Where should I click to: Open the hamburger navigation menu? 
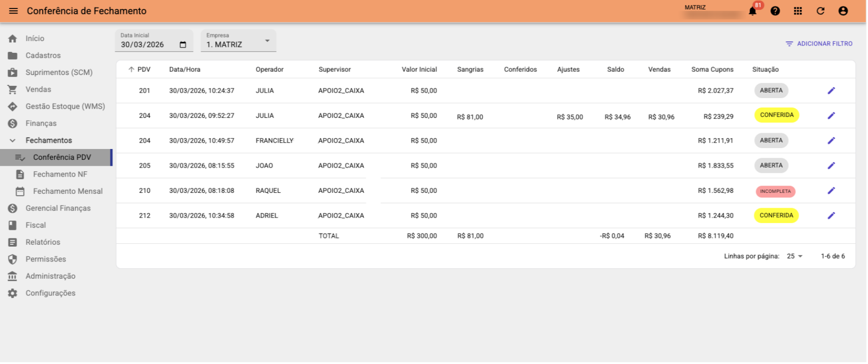point(14,11)
